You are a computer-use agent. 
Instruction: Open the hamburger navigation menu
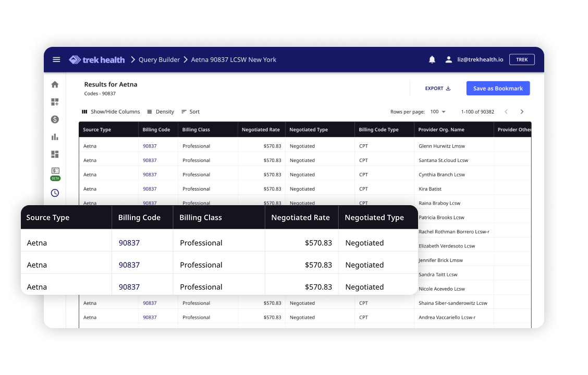pos(56,59)
